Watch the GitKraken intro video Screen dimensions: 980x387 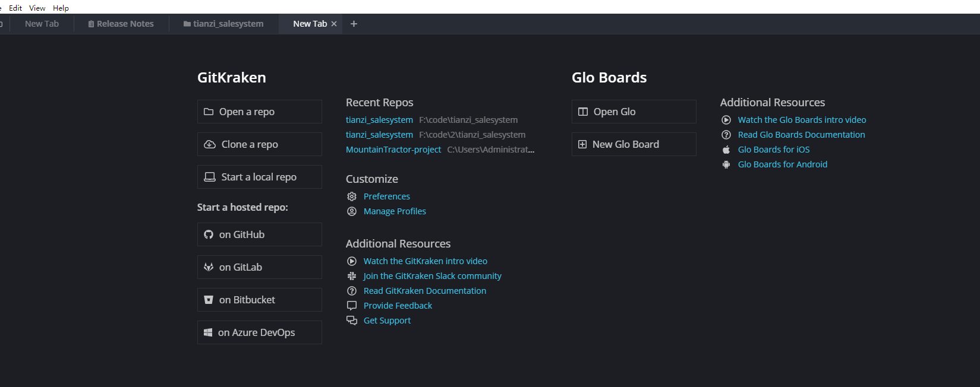pyautogui.click(x=426, y=261)
